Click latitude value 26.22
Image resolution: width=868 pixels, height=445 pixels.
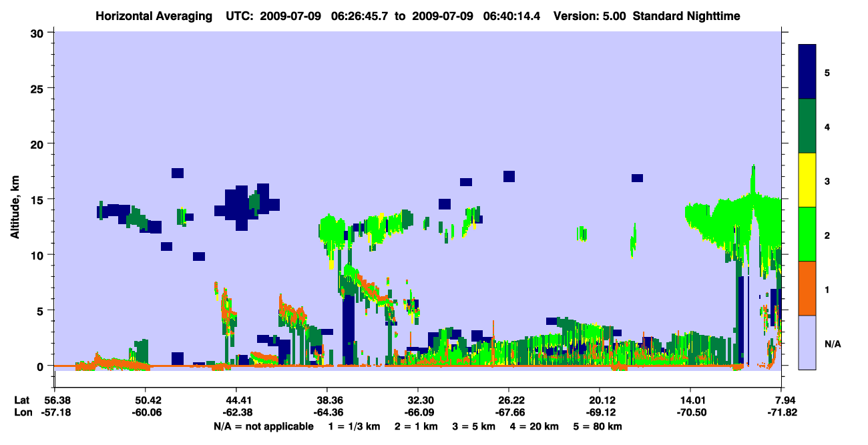[x=509, y=400]
